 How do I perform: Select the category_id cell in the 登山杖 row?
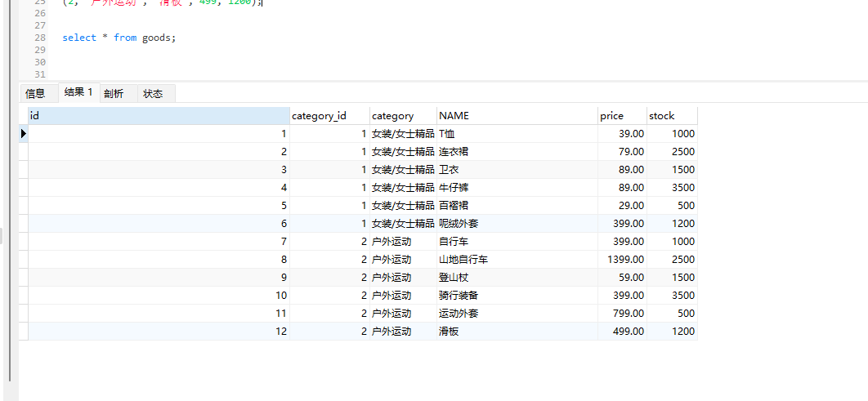click(x=329, y=277)
